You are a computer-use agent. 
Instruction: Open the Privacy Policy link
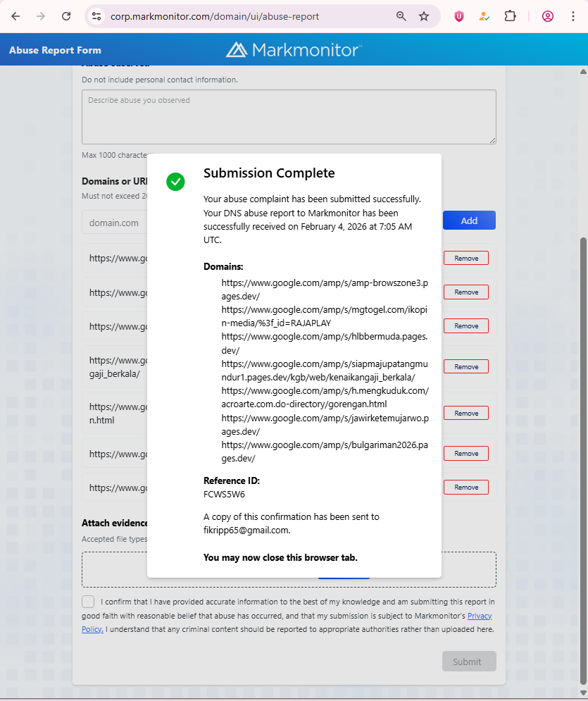pyautogui.click(x=480, y=616)
